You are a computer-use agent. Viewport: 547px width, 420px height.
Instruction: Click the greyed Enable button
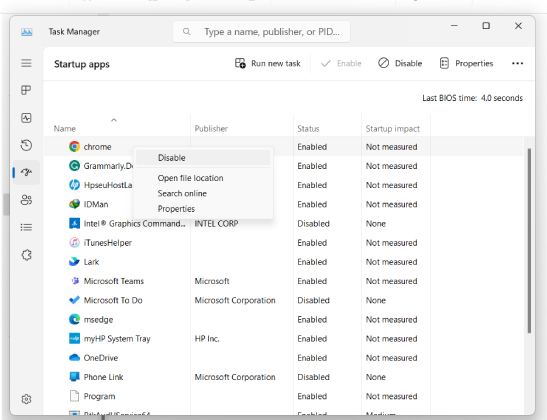pyautogui.click(x=341, y=63)
